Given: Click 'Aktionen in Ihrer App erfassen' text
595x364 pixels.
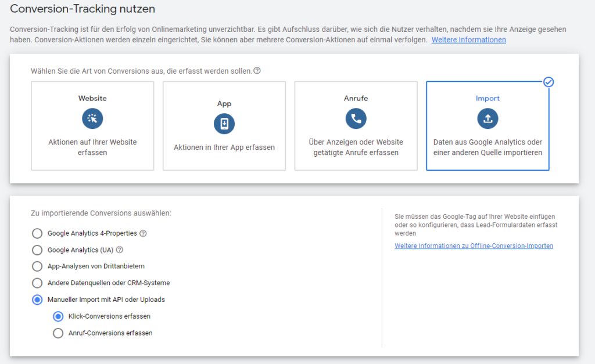Looking at the screenshot, I should [224, 147].
